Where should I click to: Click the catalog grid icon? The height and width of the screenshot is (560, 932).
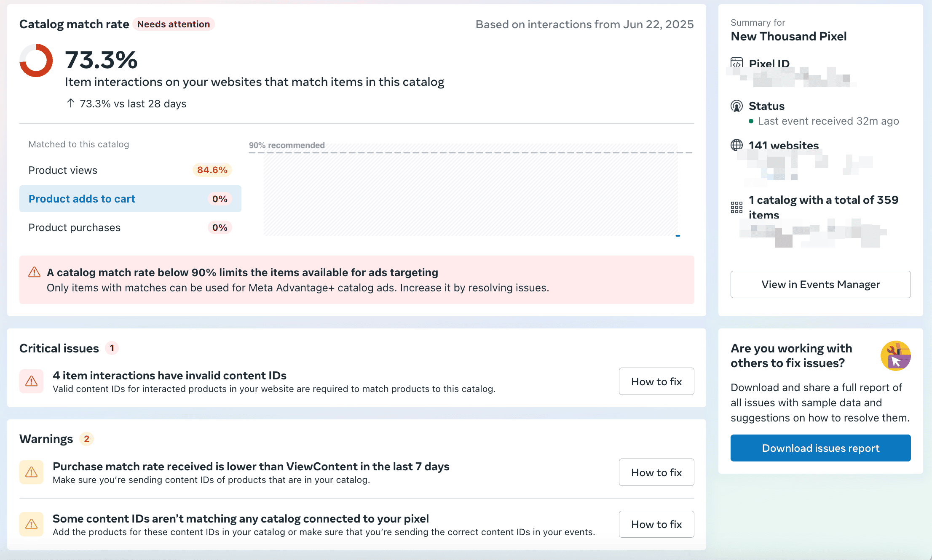coord(736,207)
